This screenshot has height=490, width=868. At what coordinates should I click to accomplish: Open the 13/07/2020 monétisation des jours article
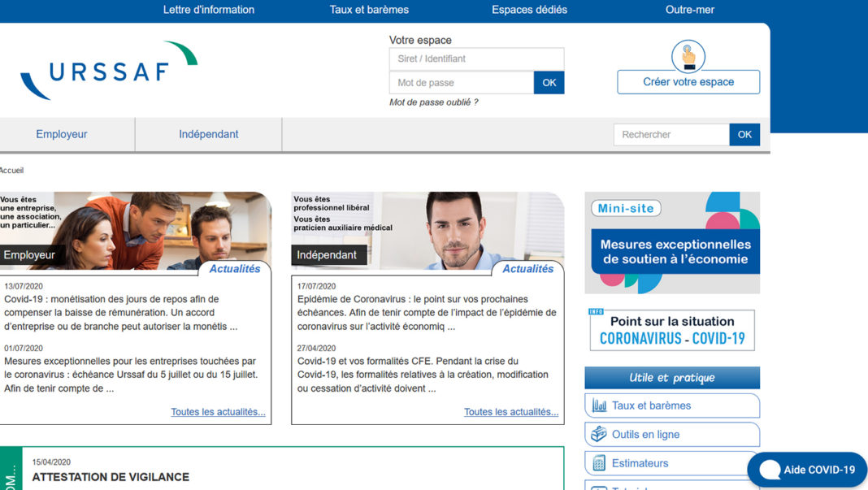click(120, 313)
